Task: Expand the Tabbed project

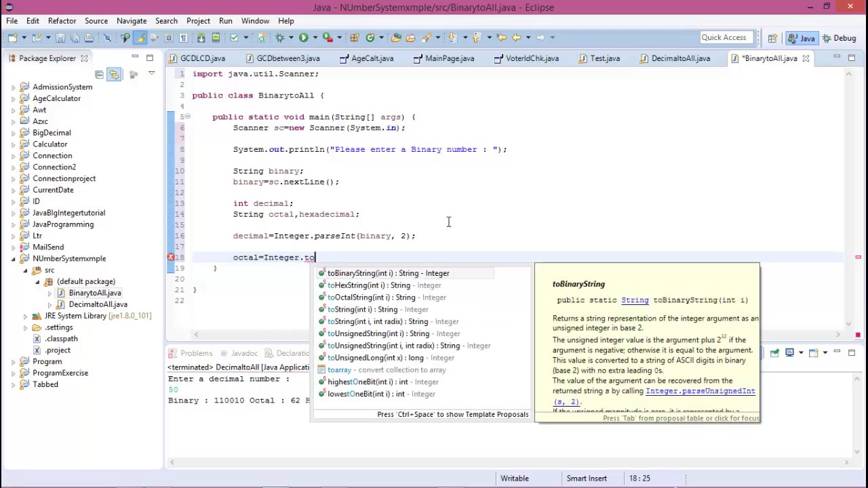Action: pos(13,384)
